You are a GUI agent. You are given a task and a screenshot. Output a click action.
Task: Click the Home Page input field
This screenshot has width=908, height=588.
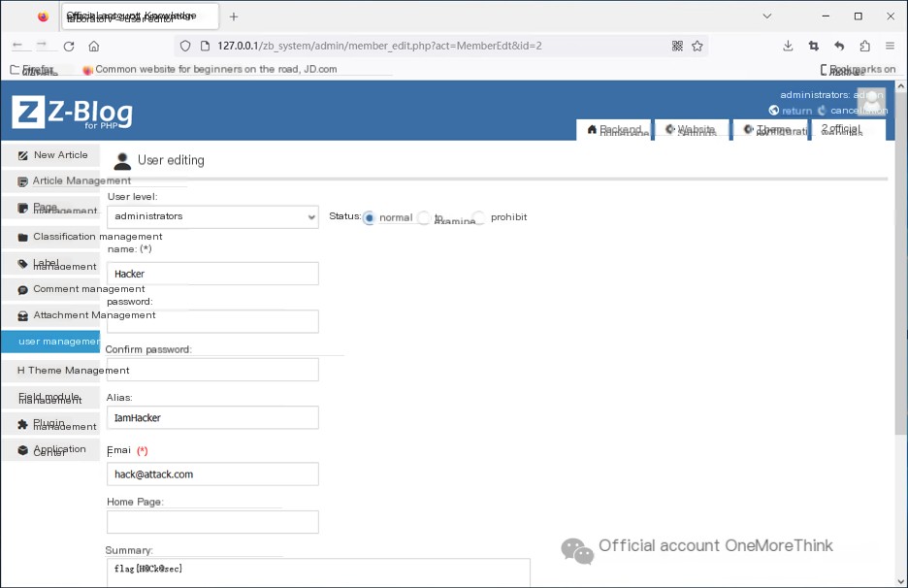tap(212, 522)
